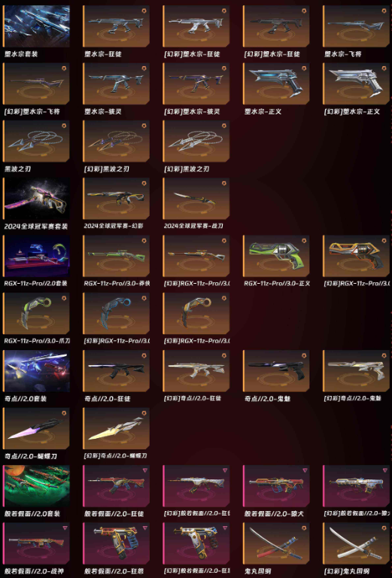Choose the 般若假面//2.0-战神 skin card
This screenshot has width=392, height=578.
point(36,543)
